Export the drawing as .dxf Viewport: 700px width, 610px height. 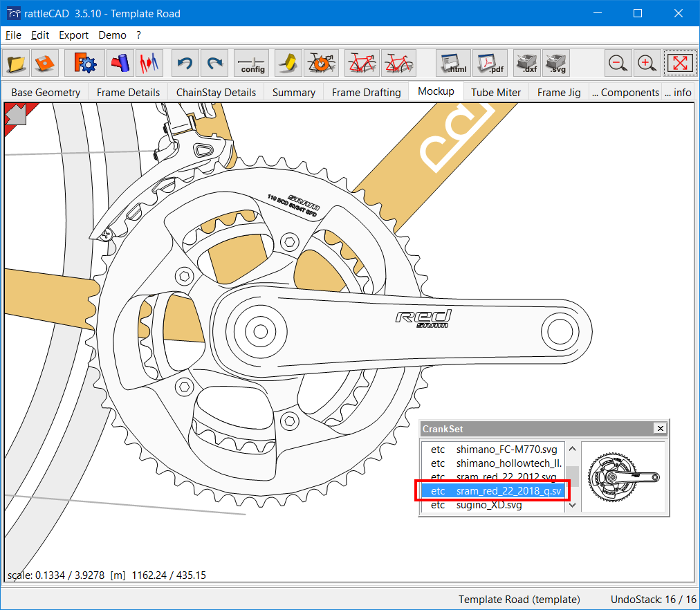[x=527, y=63]
